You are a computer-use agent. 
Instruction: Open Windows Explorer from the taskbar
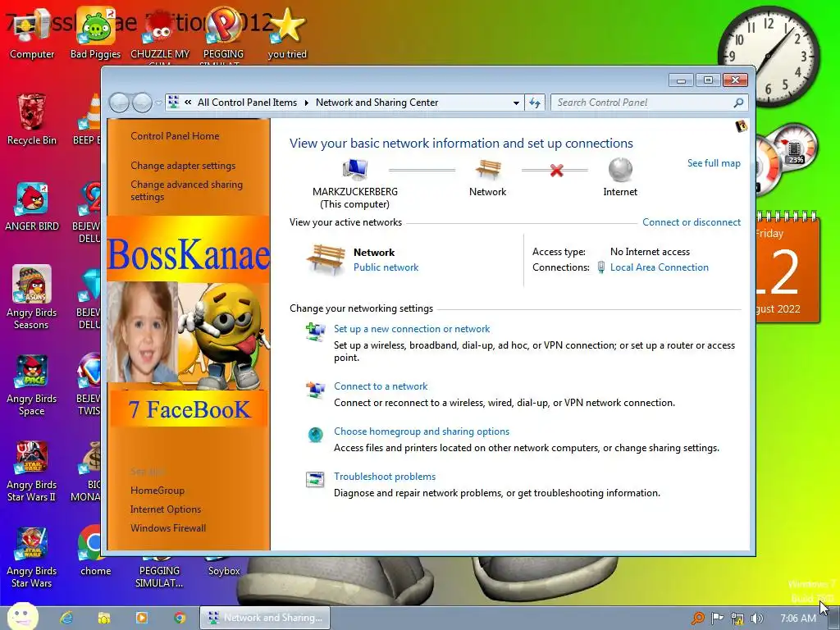(x=104, y=618)
